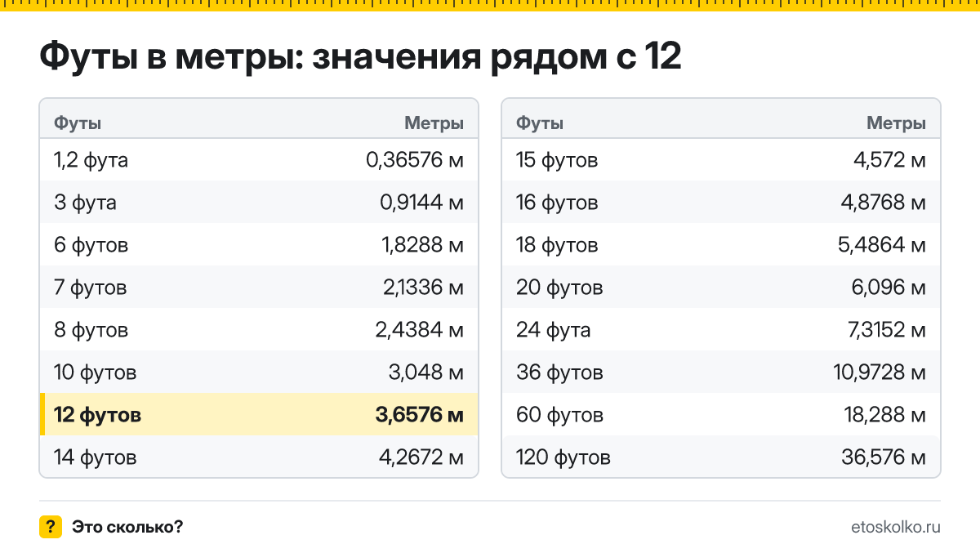Viewport: 980px width, 553px height.
Task: Click the '2,1336 м' value
Action: point(422,288)
